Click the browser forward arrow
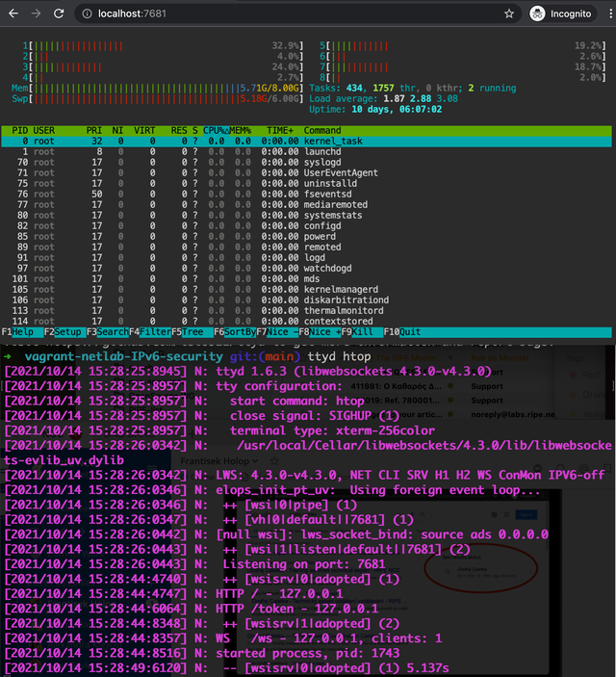The width and height of the screenshot is (616, 677). tap(36, 13)
